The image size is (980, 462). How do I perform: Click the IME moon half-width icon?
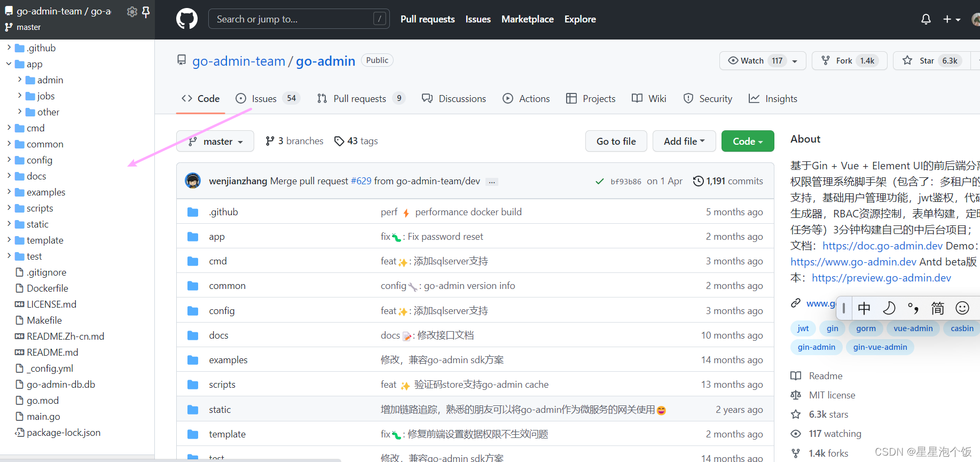click(889, 308)
